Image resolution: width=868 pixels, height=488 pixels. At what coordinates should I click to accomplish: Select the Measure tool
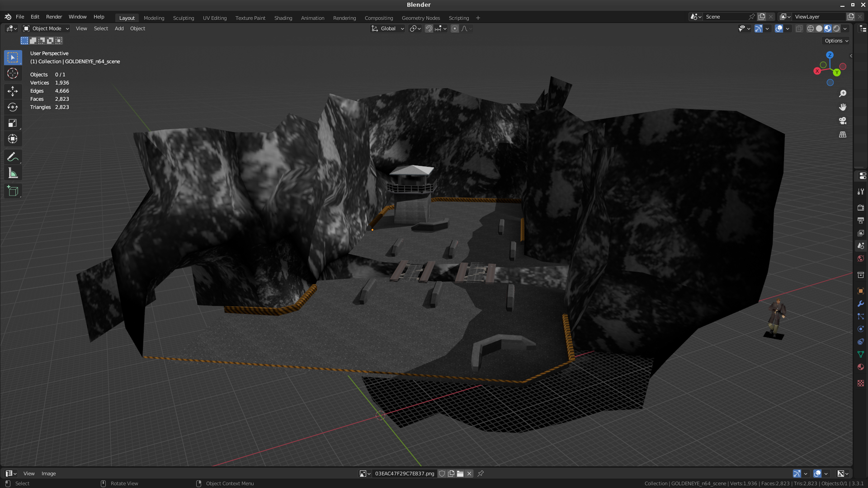tap(13, 174)
